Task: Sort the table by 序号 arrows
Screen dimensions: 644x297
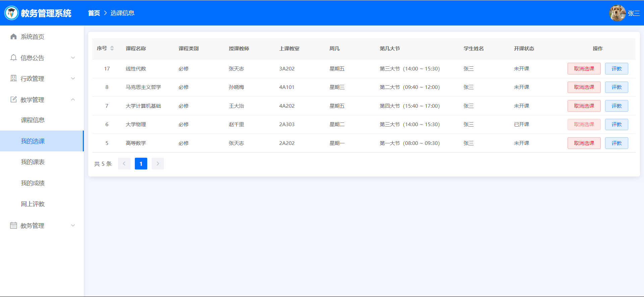Action: [x=112, y=48]
